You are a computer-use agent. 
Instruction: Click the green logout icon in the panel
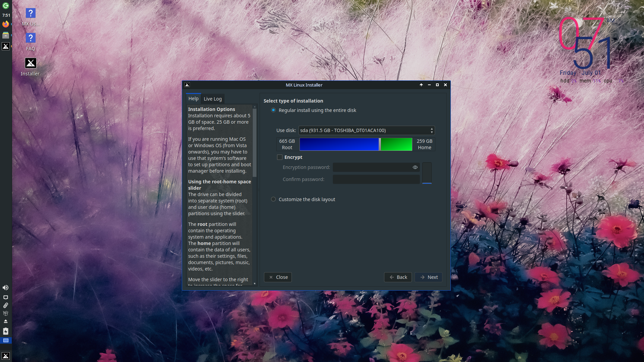click(x=6, y=6)
